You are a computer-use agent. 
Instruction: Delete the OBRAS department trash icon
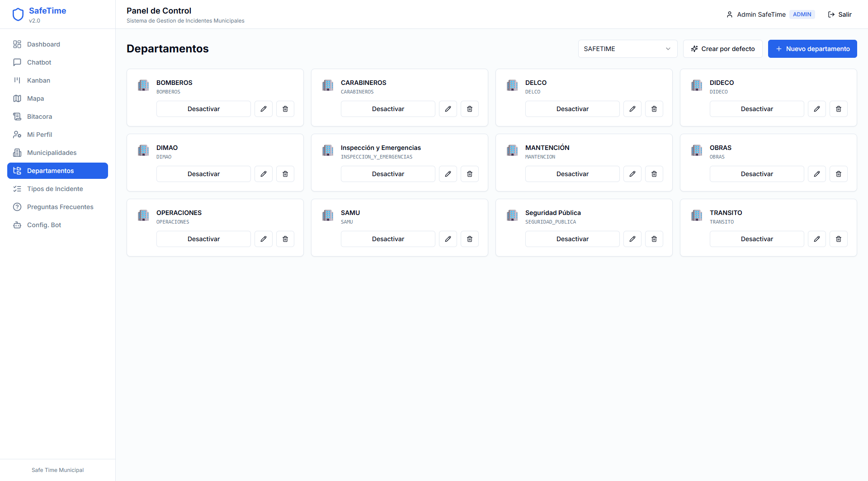[x=839, y=174]
